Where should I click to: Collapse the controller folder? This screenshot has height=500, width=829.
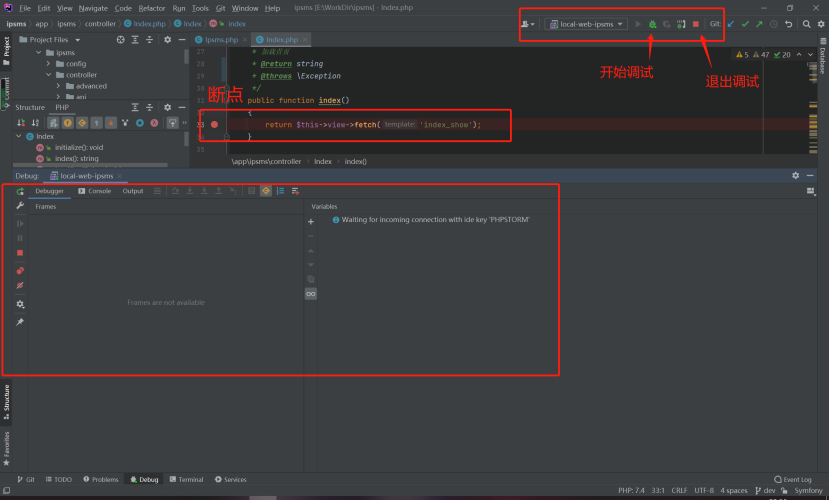(x=49, y=75)
